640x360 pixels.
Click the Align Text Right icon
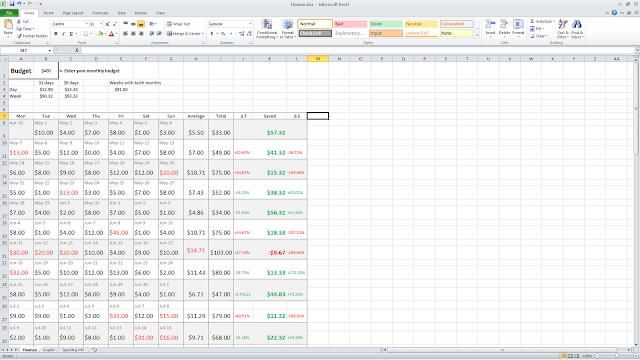[x=141, y=33]
